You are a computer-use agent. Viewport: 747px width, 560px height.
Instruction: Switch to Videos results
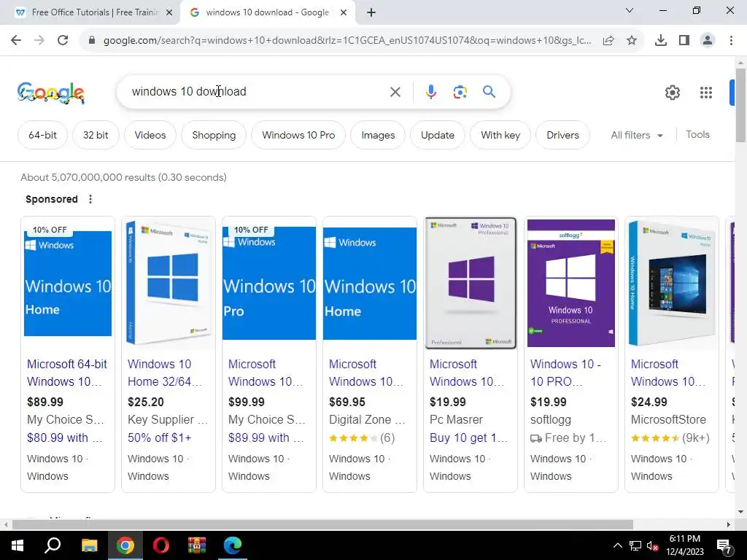click(150, 135)
